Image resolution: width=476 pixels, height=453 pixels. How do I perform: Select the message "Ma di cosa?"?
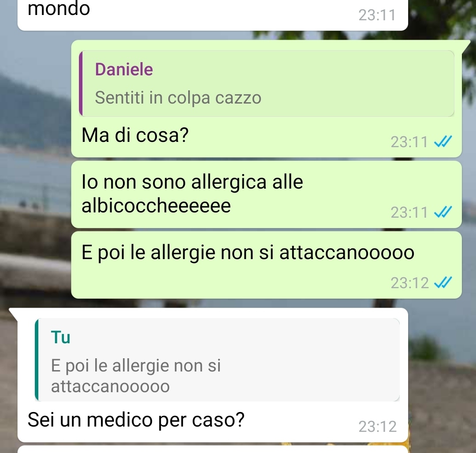click(x=267, y=99)
